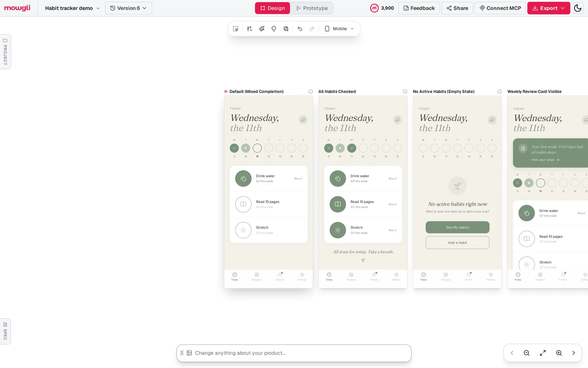Screen dimensions: 588x368
Task: Toggle Read 10 pages habit in Default screen
Action: 243,204
